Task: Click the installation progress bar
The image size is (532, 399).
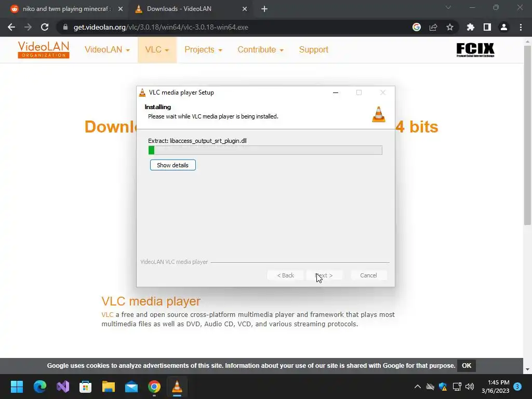Action: (265, 150)
